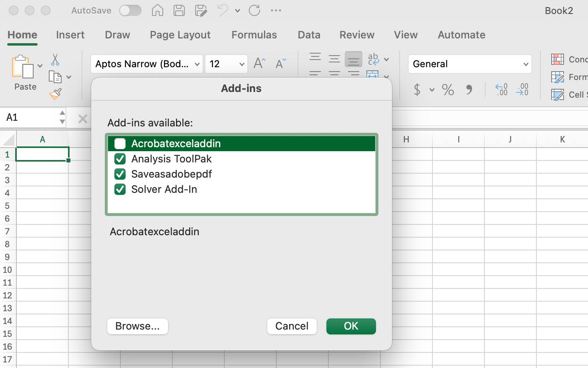588x368 pixels.
Task: Select cell A1 in the worksheet
Action: click(x=42, y=154)
